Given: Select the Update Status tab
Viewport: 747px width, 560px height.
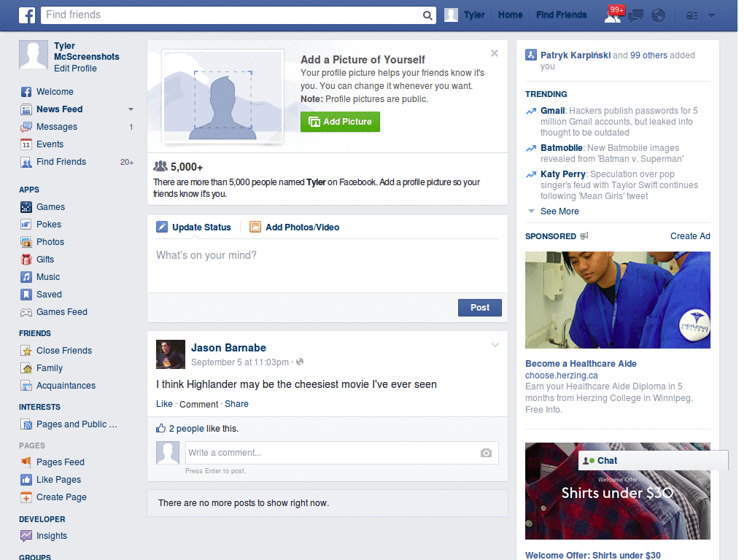Looking at the screenshot, I should click(x=194, y=227).
